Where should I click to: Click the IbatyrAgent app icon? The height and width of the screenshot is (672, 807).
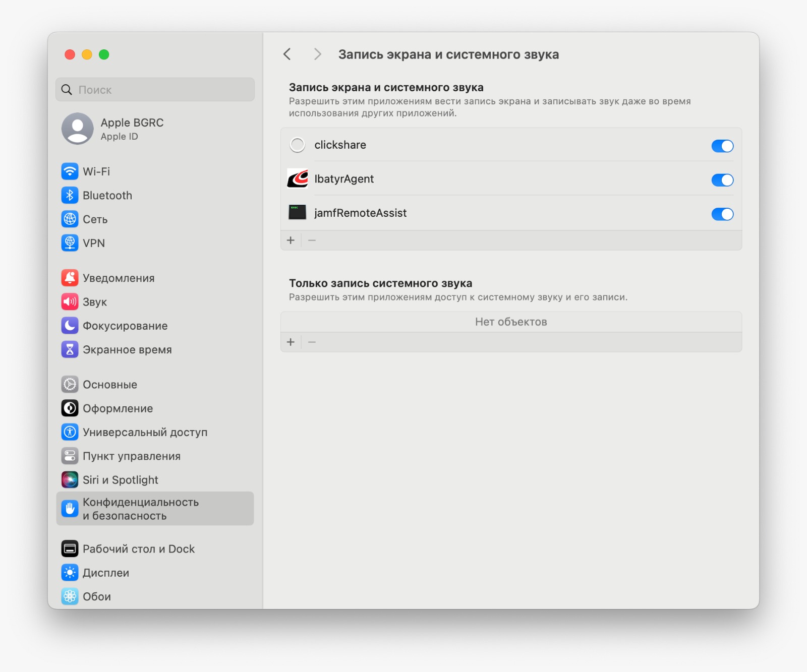(298, 179)
